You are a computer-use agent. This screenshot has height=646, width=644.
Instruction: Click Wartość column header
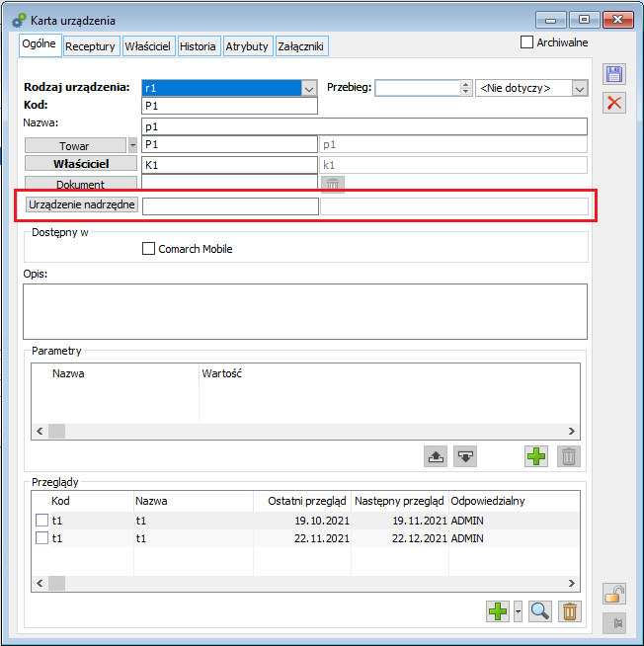(221, 373)
